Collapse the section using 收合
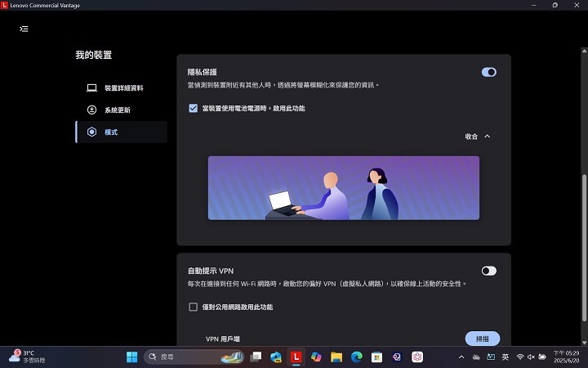The image size is (588, 368). point(478,137)
